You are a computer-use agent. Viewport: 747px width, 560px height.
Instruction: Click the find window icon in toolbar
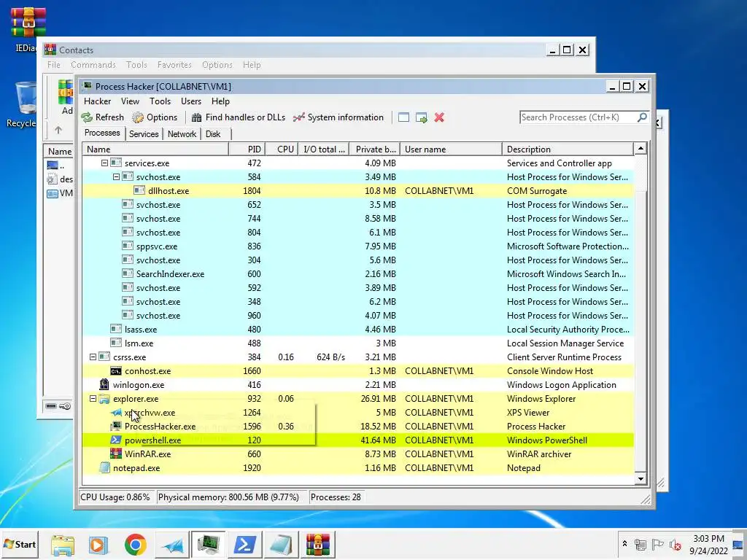(403, 117)
